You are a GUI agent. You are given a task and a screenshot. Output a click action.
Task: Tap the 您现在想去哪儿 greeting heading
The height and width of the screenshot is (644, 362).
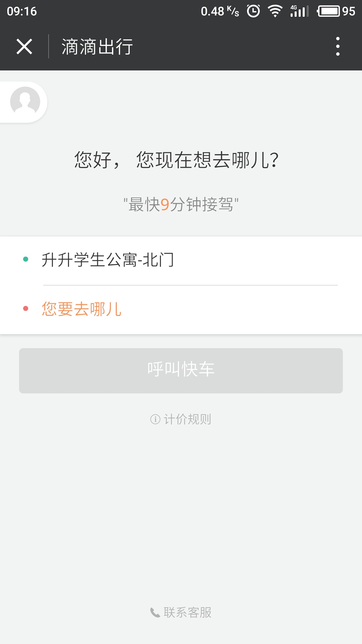click(x=177, y=160)
